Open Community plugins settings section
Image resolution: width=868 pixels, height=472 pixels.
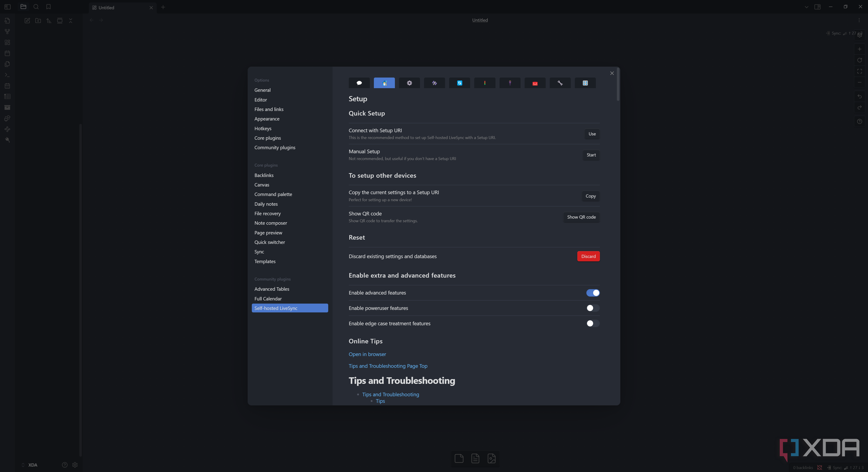(x=275, y=148)
